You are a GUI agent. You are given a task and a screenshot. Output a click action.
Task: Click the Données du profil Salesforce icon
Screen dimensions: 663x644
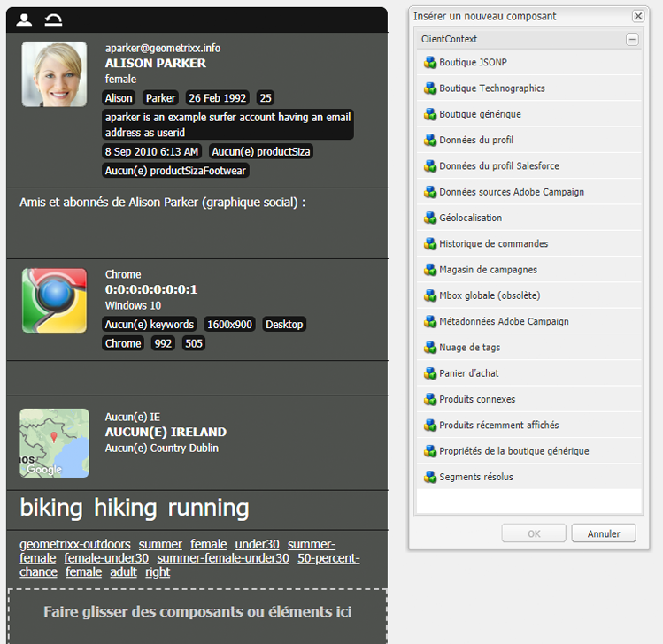pyautogui.click(x=430, y=166)
